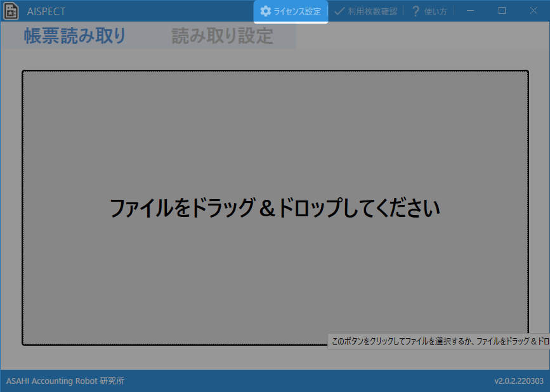Click the AISPECT title text
550x392 pixels.
(46, 11)
